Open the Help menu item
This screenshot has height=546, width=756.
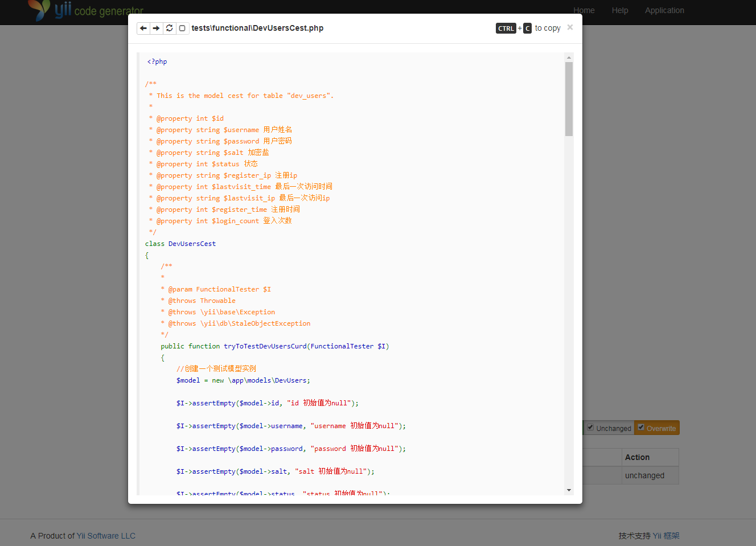(620, 10)
